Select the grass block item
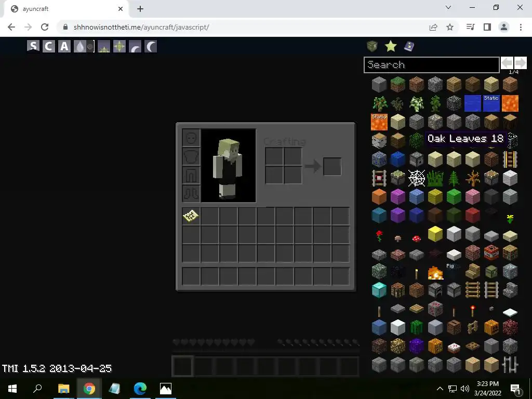The width and height of the screenshot is (532, 399). coord(397,85)
